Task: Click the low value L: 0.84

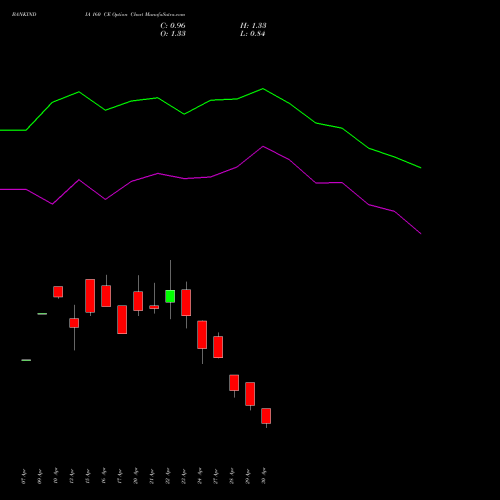Action: pyautogui.click(x=252, y=34)
